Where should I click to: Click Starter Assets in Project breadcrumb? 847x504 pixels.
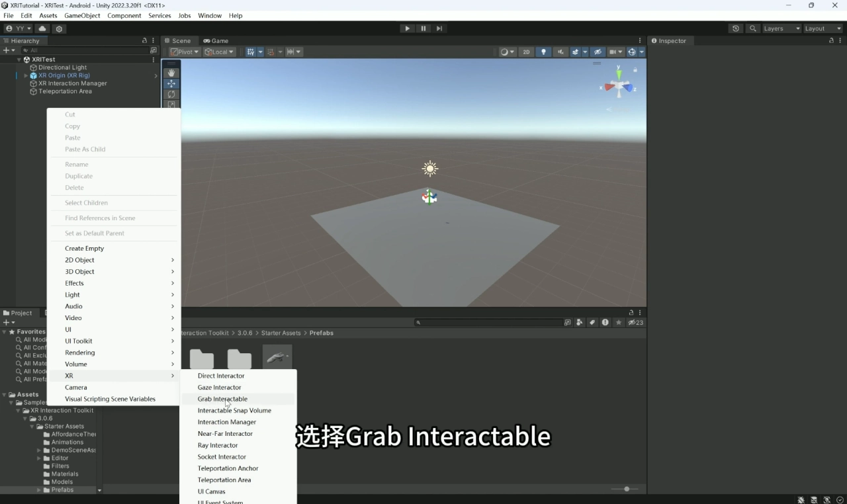point(281,333)
